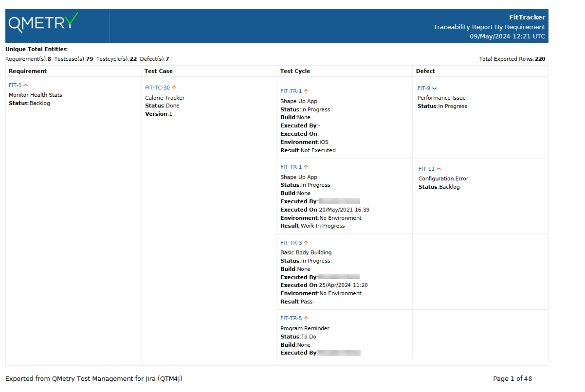Viewport: 585px width, 392px height.
Task: Click the priority arrow of the Not Executed FIT-TR-1
Action: tap(306, 91)
